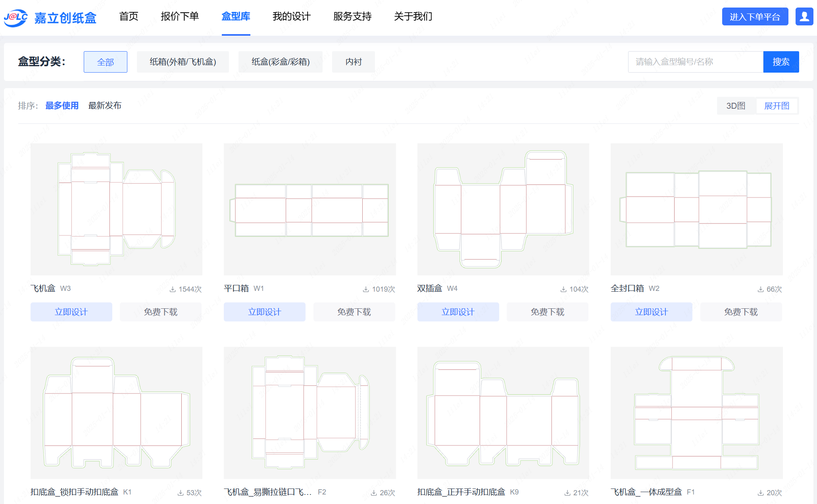The height and width of the screenshot is (504, 817).
Task: Open 扣底盒_锁扣手动扣底盒 K1 thumbnail
Action: (x=116, y=413)
